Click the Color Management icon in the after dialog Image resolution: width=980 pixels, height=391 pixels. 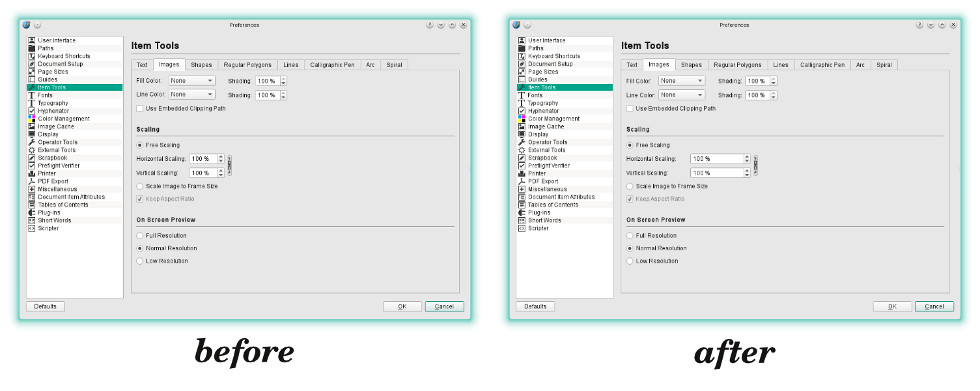(522, 119)
